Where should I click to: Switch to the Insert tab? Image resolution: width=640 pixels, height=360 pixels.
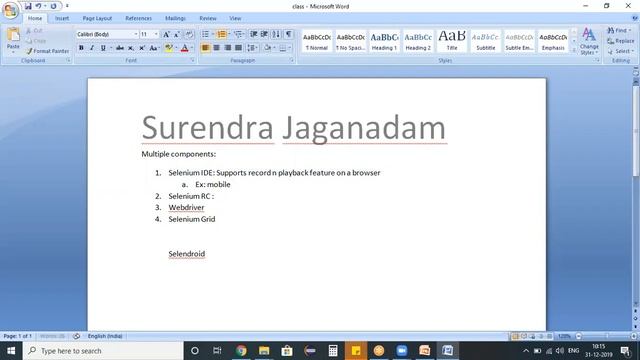(x=62, y=18)
